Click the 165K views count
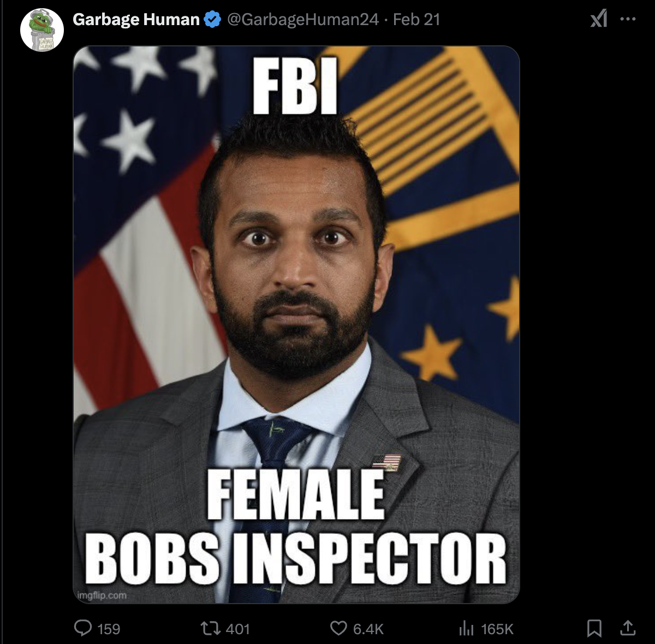The image size is (655, 644). coord(497,629)
